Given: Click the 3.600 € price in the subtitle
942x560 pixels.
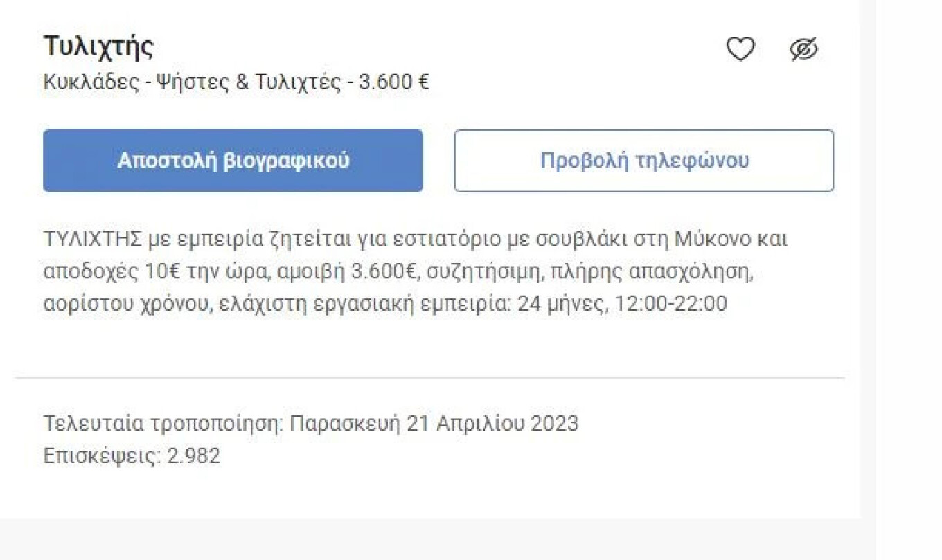Looking at the screenshot, I should pos(393,82).
